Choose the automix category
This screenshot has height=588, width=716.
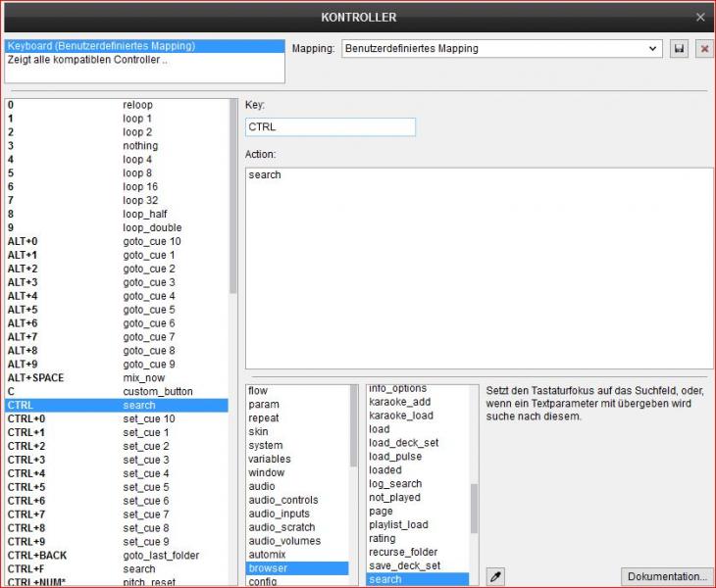[297, 555]
